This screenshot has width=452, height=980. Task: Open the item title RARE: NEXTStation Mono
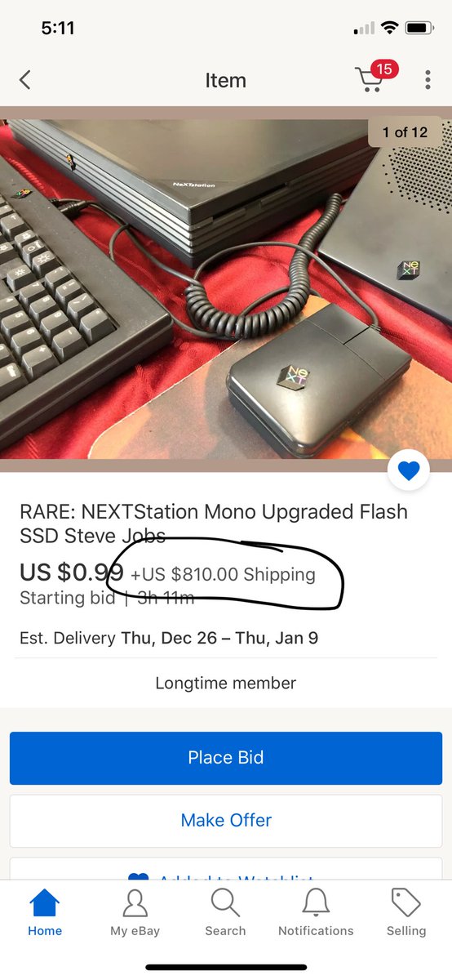click(214, 523)
